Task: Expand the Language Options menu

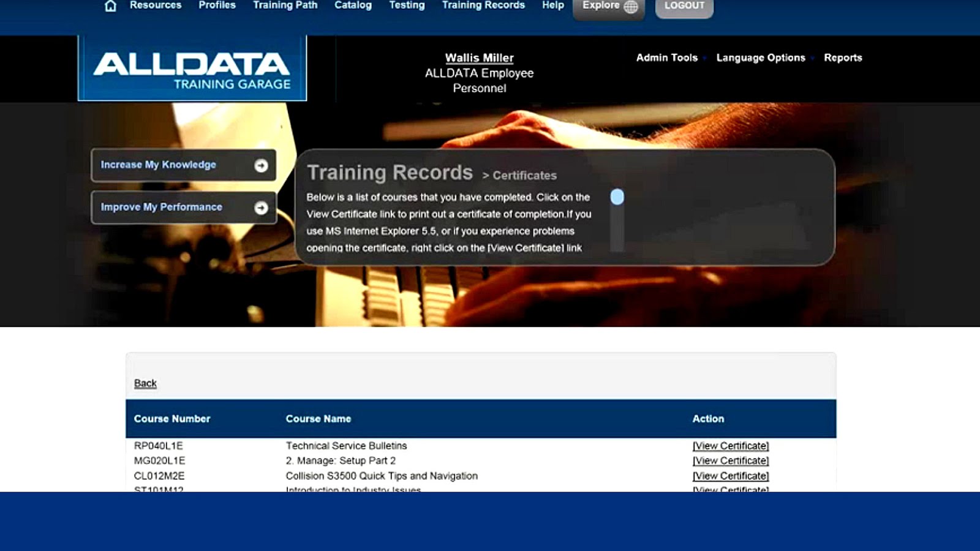Action: click(x=761, y=58)
